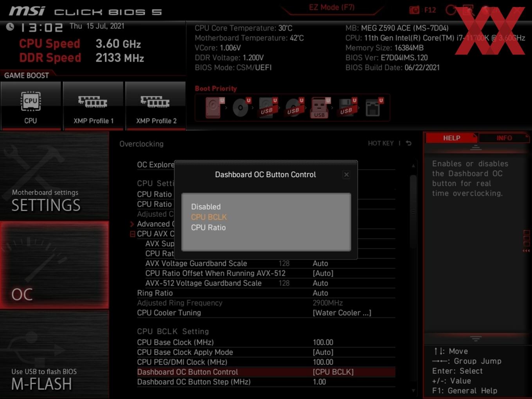This screenshot has height=399, width=532.
Task: Open CPU Cooler Tuning [Water Cooler ...] dropdown
Action: (342, 313)
